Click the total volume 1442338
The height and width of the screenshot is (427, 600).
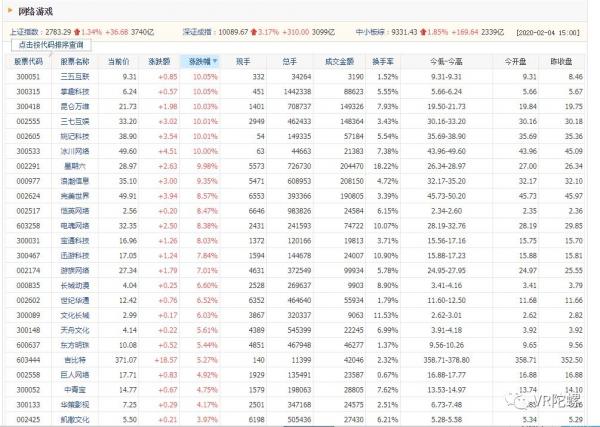click(x=298, y=92)
